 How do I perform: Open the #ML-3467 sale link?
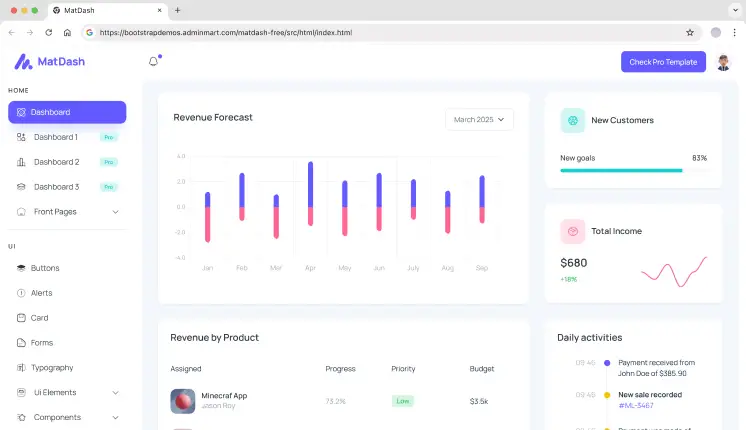point(636,405)
